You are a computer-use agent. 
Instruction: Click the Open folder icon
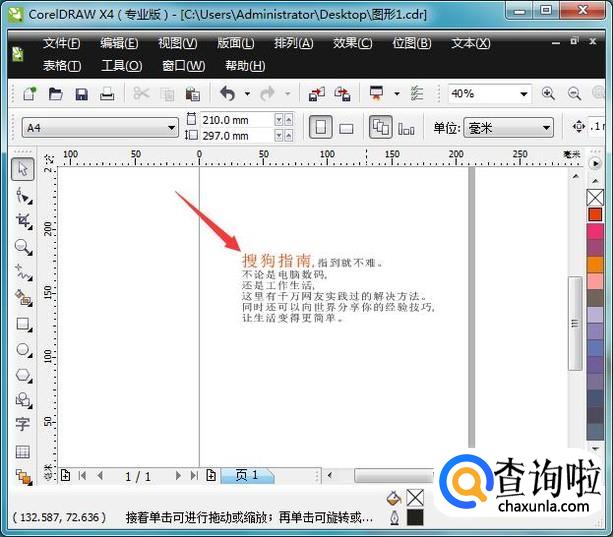56,94
